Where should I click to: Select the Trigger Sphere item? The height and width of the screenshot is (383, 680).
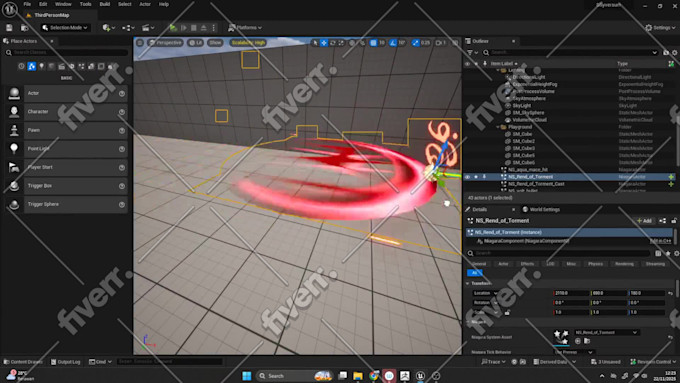(67, 204)
